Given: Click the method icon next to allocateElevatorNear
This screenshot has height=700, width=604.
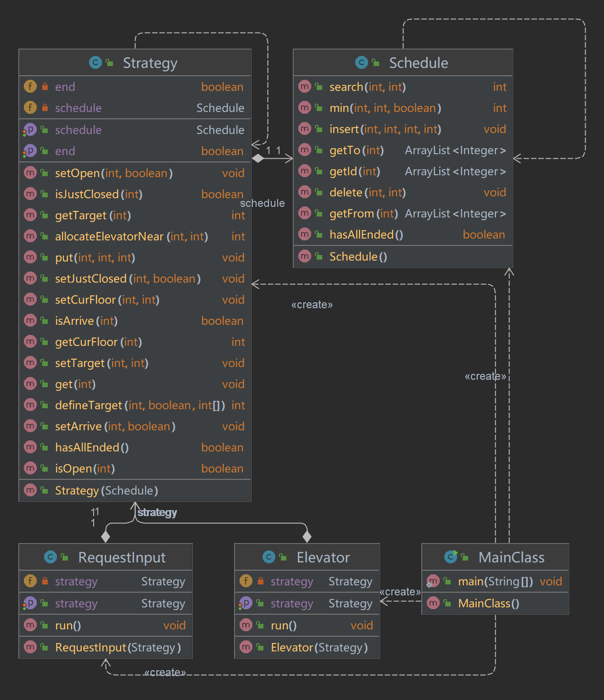Looking at the screenshot, I should pyautogui.click(x=30, y=236).
